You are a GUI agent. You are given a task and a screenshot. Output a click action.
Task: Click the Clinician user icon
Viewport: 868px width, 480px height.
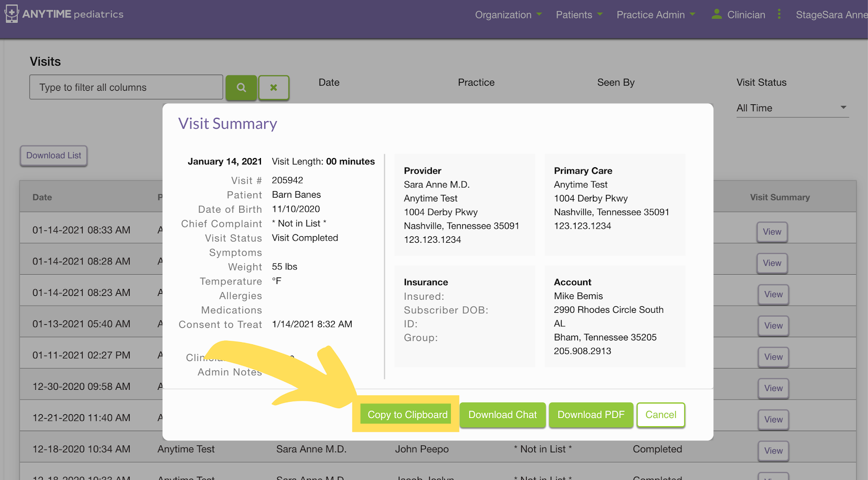(x=717, y=14)
